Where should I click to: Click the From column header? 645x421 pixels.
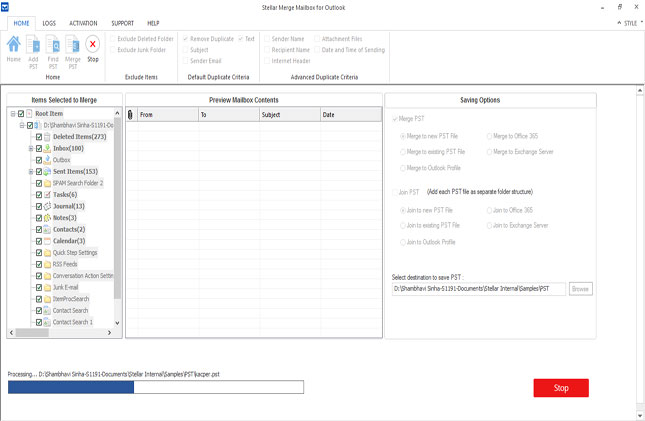(168, 114)
